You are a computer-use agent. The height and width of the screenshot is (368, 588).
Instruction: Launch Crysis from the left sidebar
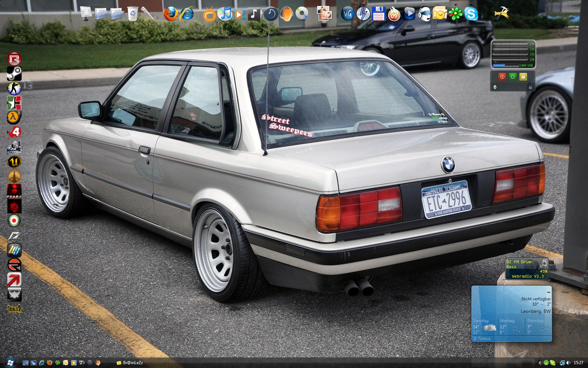tap(14, 147)
